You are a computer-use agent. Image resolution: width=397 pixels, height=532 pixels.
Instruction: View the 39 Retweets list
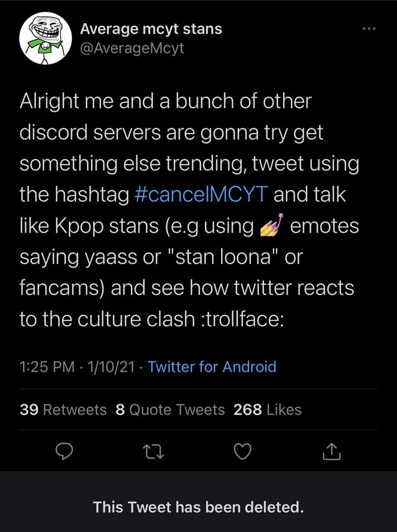pyautogui.click(x=63, y=410)
